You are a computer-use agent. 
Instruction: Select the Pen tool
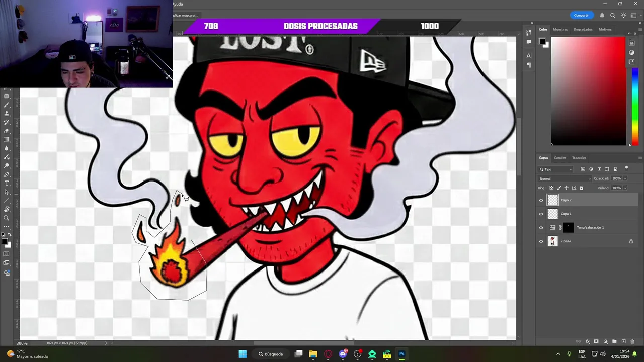[x=7, y=174]
